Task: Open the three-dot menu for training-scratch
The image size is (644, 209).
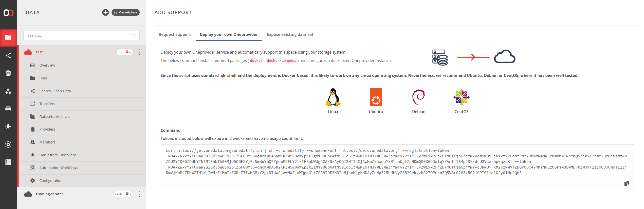Action: coord(139,194)
